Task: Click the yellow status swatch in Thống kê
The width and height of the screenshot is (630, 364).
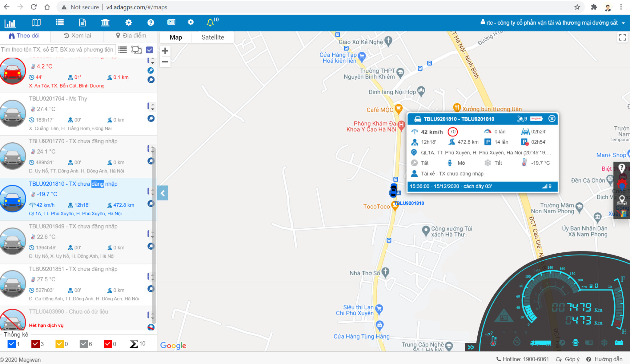Action: pyautogui.click(x=59, y=344)
